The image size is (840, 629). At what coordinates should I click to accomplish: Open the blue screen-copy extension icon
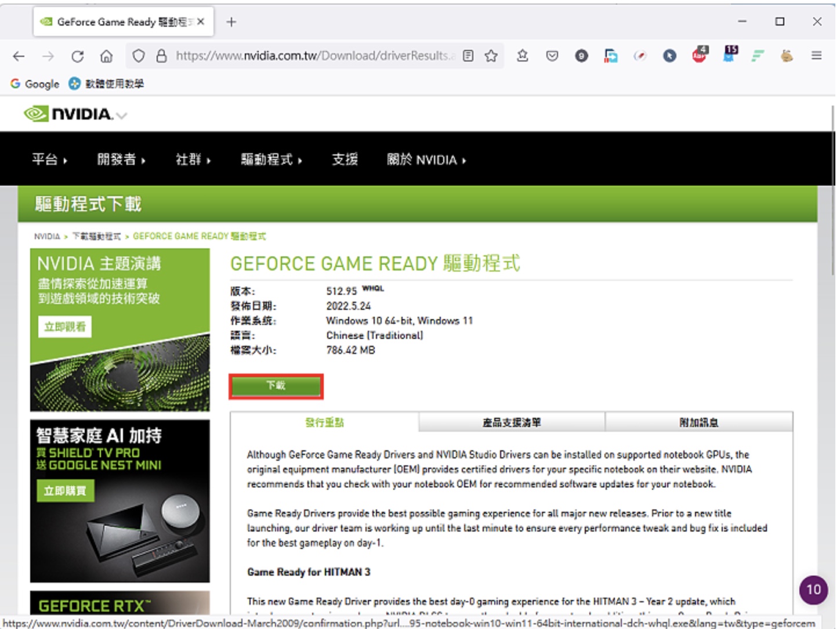(611, 56)
